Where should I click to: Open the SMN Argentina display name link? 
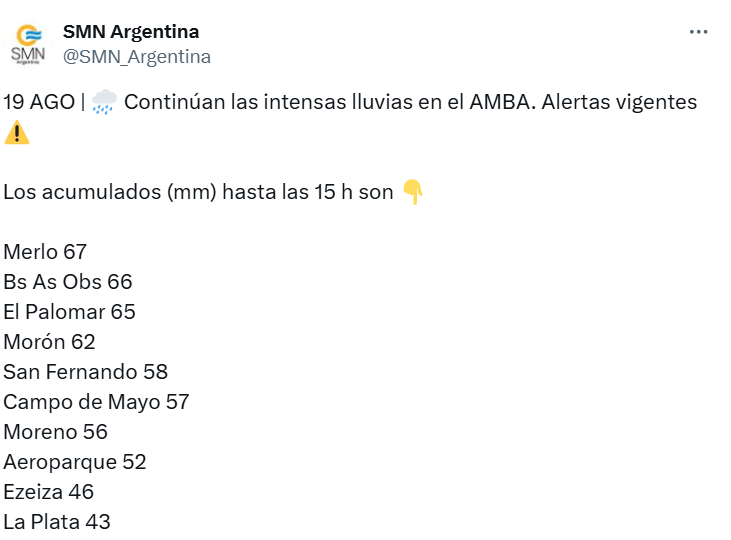tap(131, 32)
